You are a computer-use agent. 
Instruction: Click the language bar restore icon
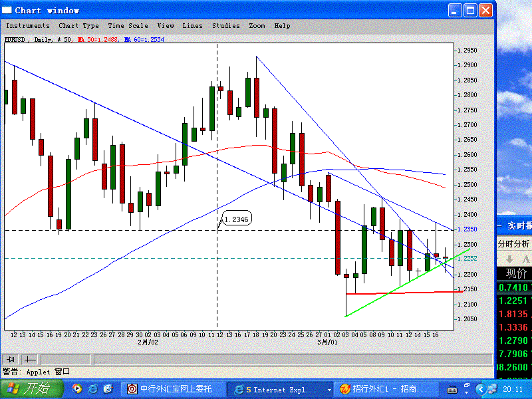click(467, 386)
